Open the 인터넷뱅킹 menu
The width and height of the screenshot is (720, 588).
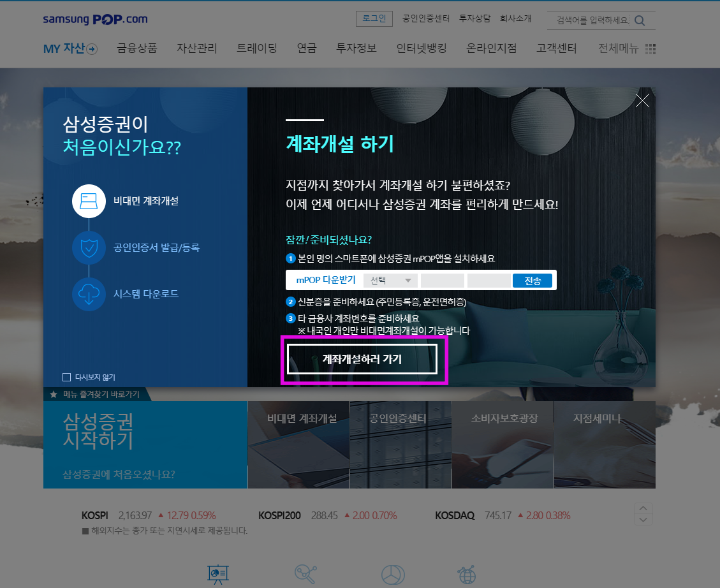(x=422, y=48)
